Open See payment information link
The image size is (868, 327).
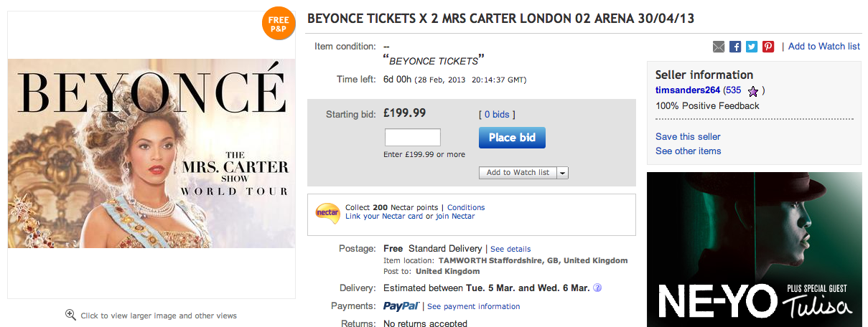[473, 306]
